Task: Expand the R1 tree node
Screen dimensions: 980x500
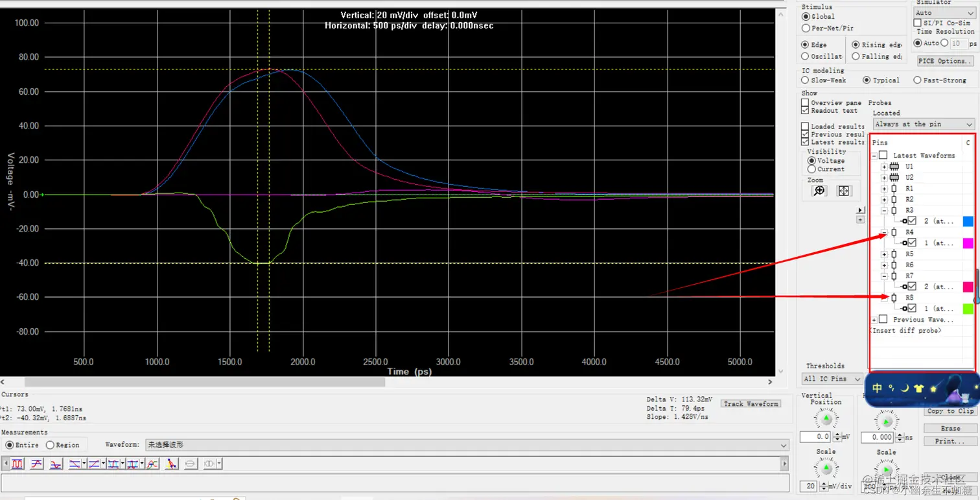Action: click(x=884, y=189)
